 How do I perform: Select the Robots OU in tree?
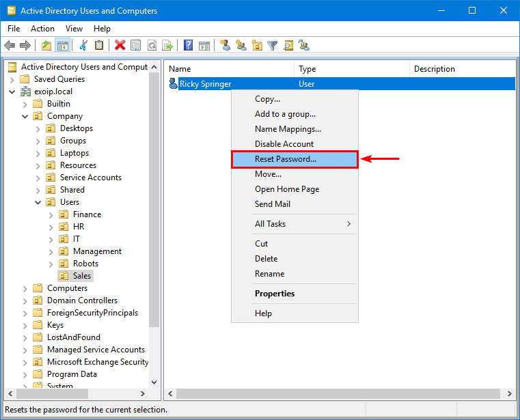coord(85,264)
